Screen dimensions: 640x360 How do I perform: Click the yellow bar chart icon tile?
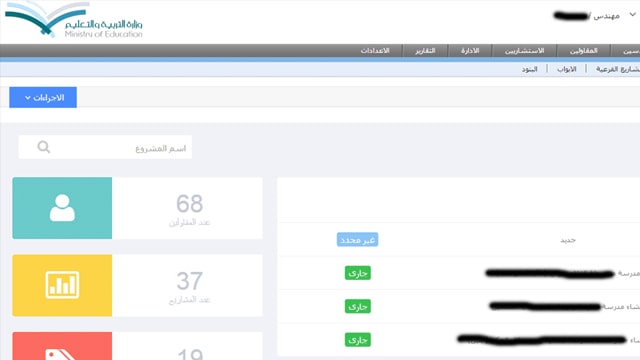62,285
